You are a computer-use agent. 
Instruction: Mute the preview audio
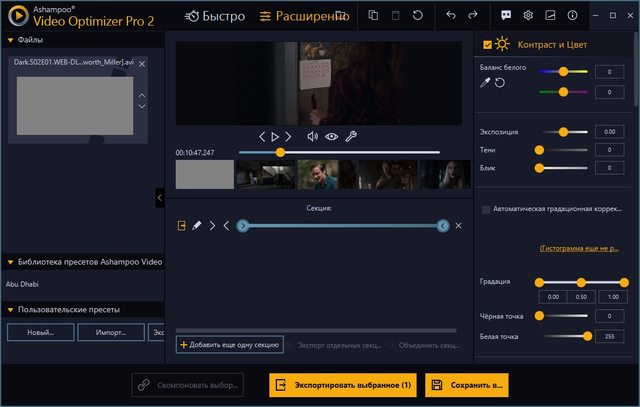pos(312,137)
